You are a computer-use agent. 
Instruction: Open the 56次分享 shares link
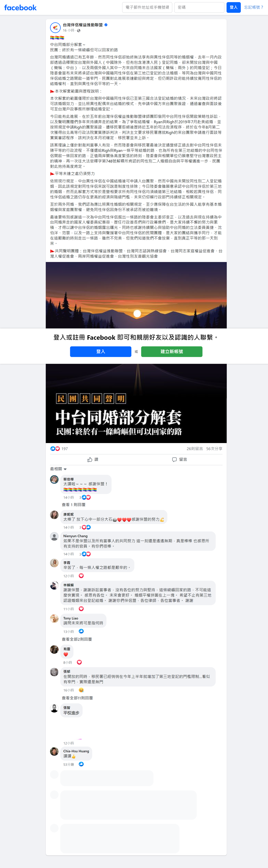[214, 449]
